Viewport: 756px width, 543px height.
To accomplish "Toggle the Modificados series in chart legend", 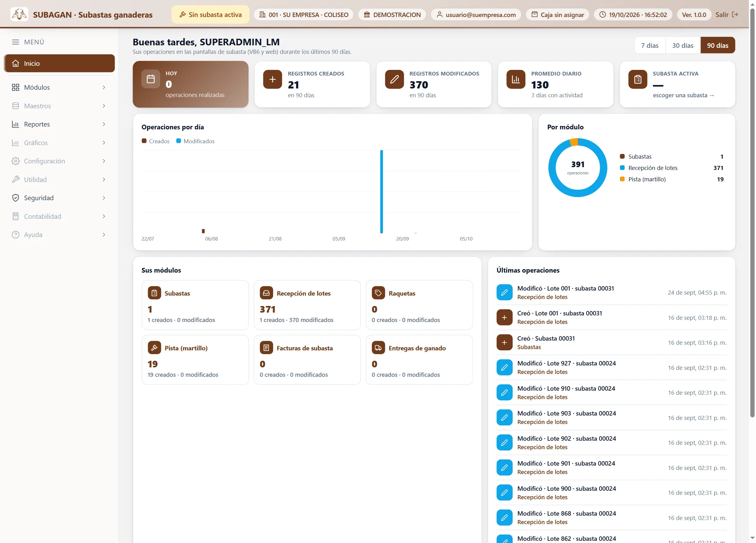I will pos(195,141).
